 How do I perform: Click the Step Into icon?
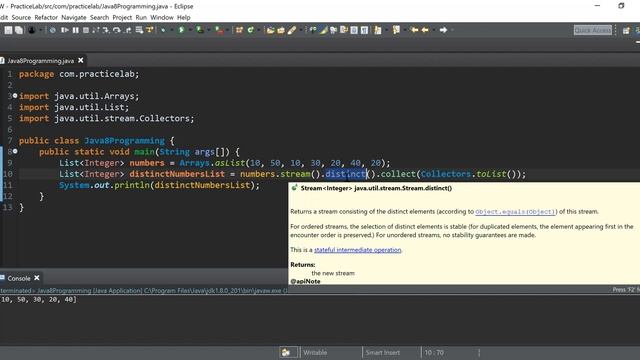(106, 30)
